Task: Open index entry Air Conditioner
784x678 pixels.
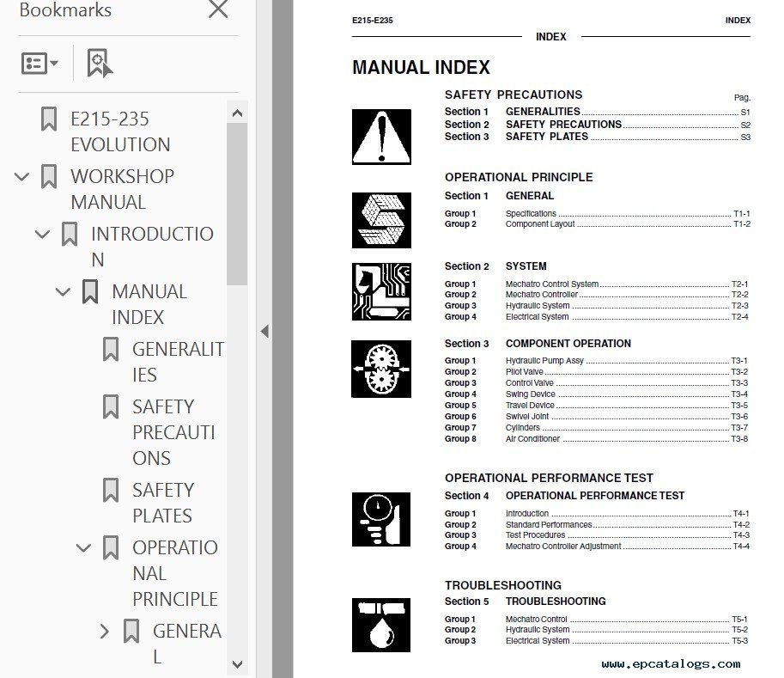Action: click(597, 439)
